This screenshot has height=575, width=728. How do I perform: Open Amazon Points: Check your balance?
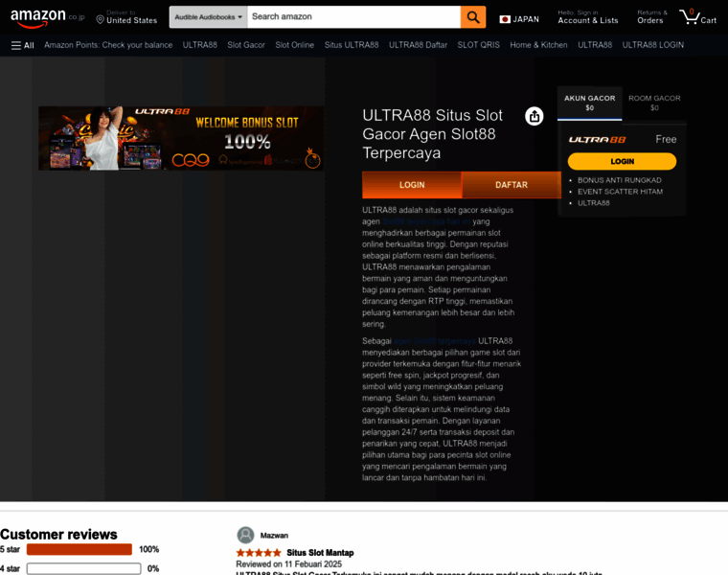(108, 45)
